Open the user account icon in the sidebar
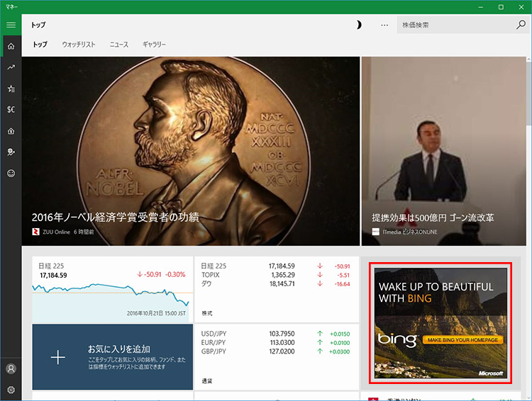 point(11,368)
